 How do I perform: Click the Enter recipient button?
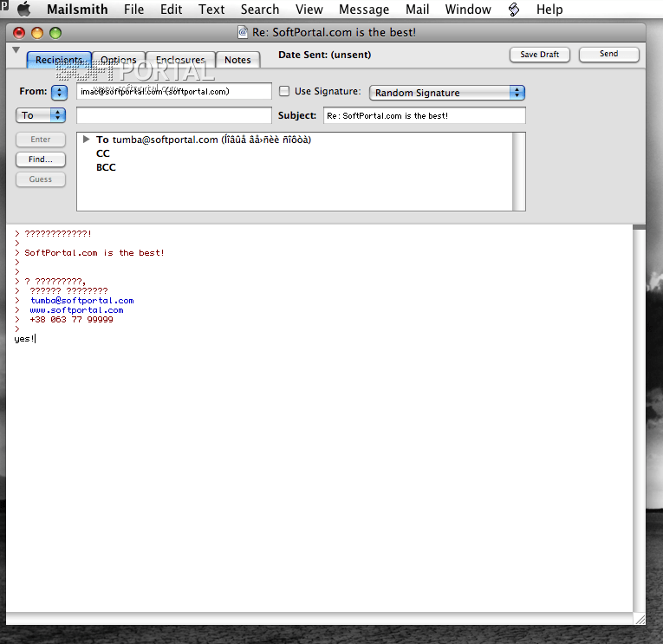click(x=41, y=140)
